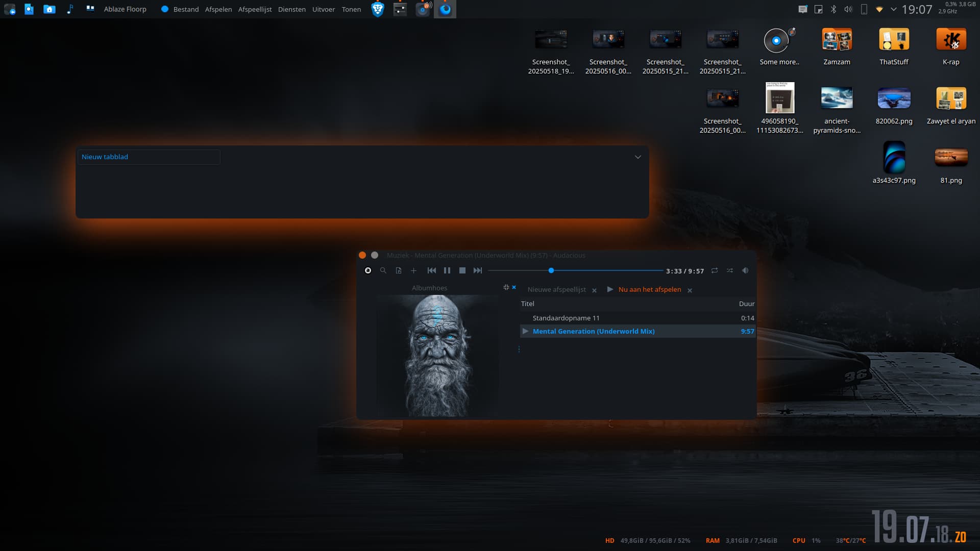Close the Albumhoes panel

pos(514,287)
